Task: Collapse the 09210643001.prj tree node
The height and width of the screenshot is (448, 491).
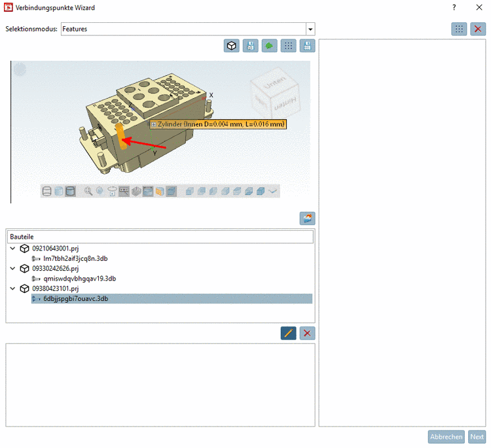Action: click(x=12, y=249)
